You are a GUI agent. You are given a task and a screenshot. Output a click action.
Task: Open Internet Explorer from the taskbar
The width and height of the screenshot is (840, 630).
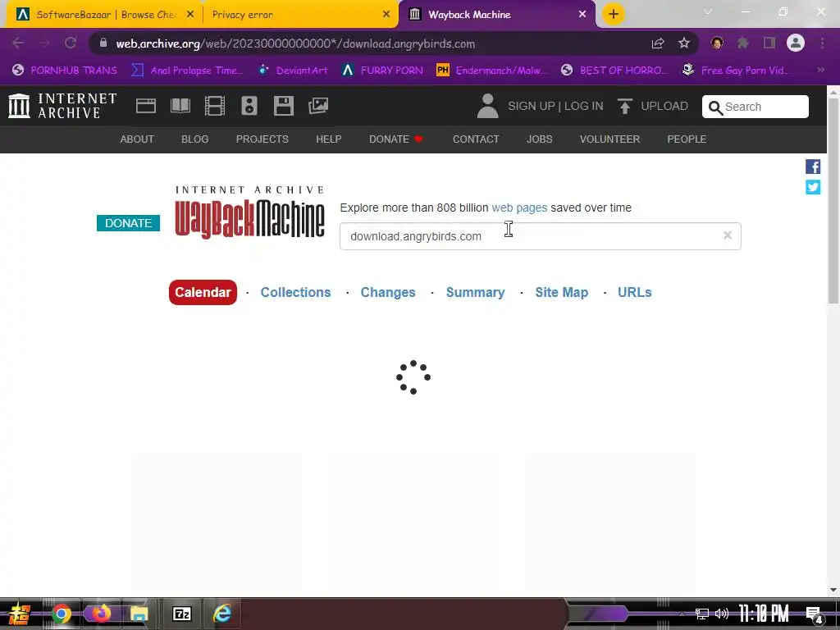(x=221, y=614)
